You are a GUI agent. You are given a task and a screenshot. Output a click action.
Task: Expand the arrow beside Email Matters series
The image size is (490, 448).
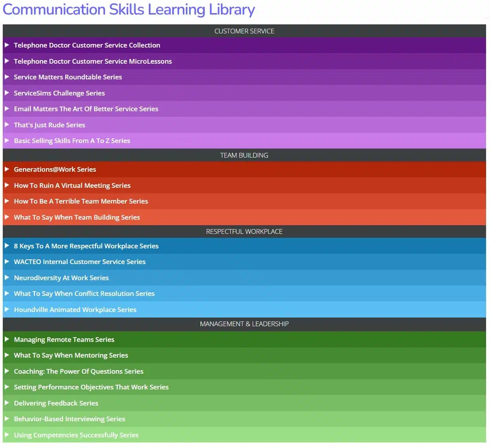tap(7, 109)
